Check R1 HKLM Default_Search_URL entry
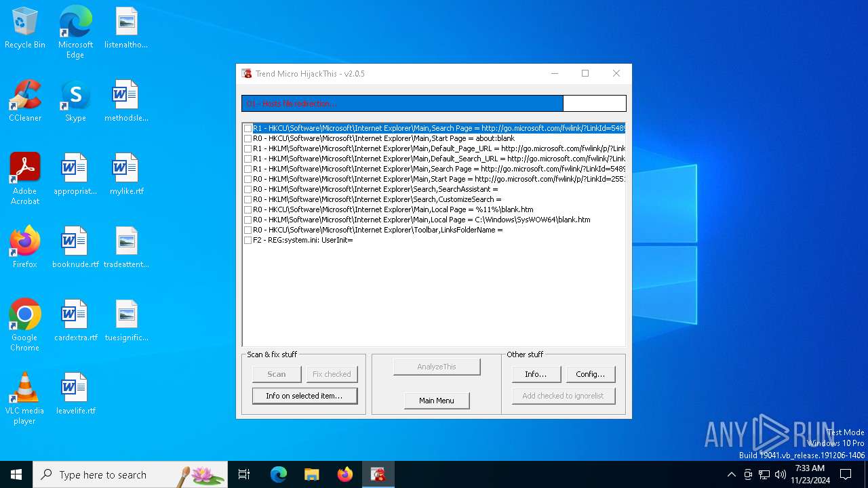The height and width of the screenshot is (488, 868). tap(248, 159)
